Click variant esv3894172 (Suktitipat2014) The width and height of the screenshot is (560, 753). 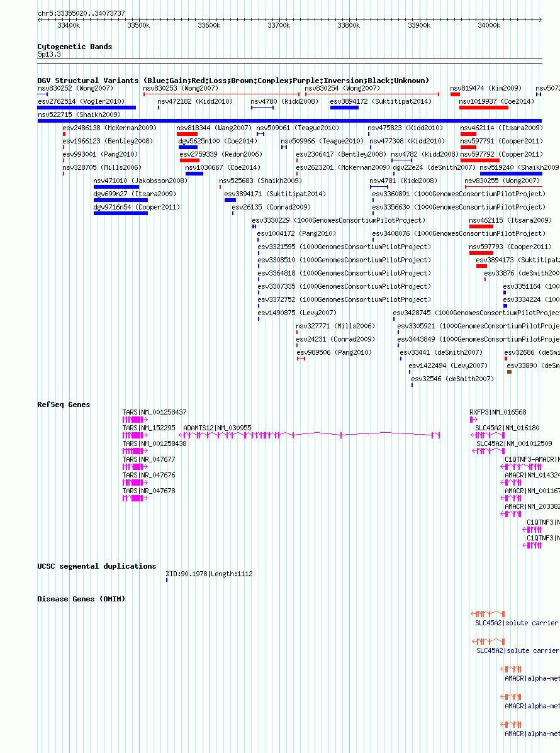(x=381, y=101)
